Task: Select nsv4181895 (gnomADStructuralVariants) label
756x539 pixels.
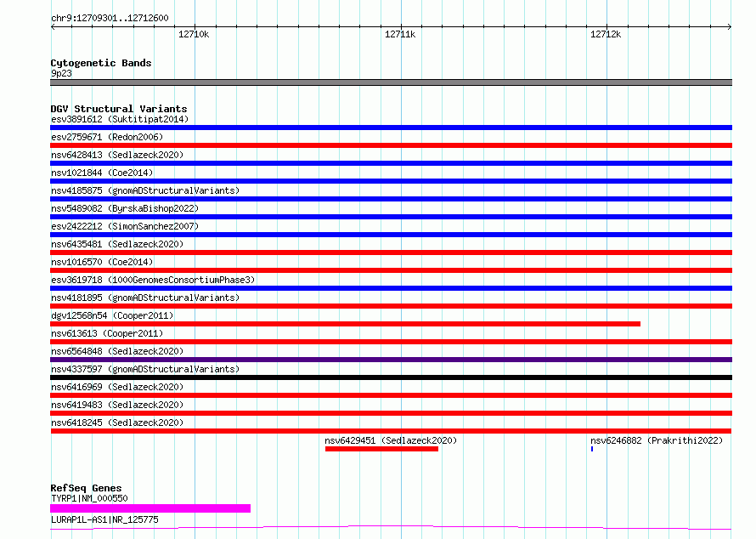Action: [x=145, y=298]
